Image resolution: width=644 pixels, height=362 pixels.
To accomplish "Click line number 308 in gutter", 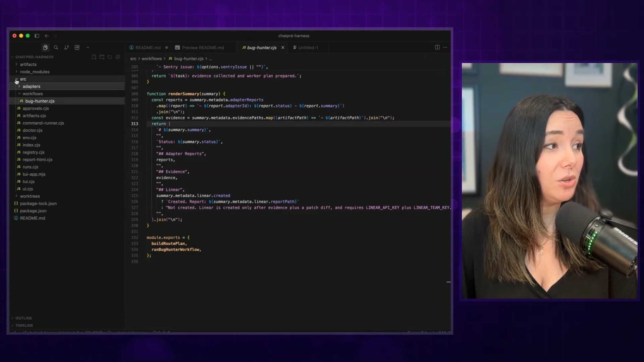I will click(x=135, y=94).
